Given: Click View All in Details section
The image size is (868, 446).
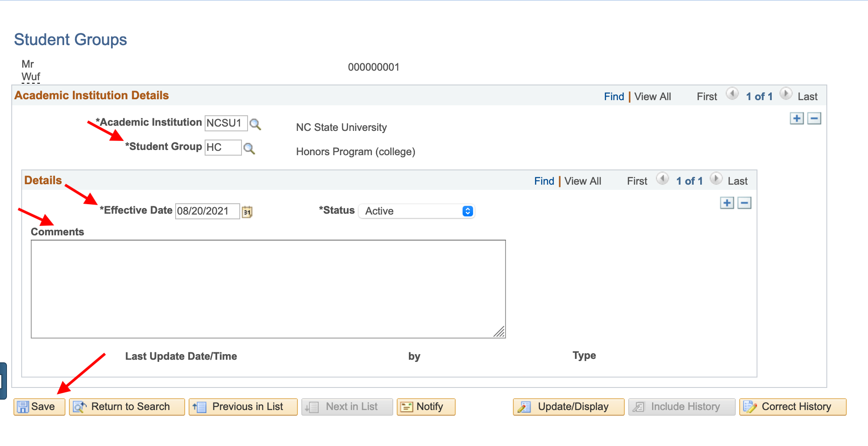Looking at the screenshot, I should (582, 181).
